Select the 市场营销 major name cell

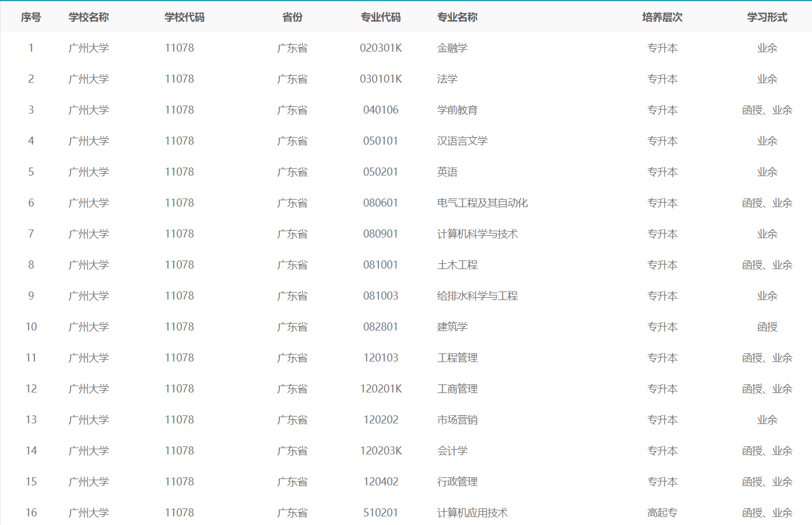pos(457,420)
